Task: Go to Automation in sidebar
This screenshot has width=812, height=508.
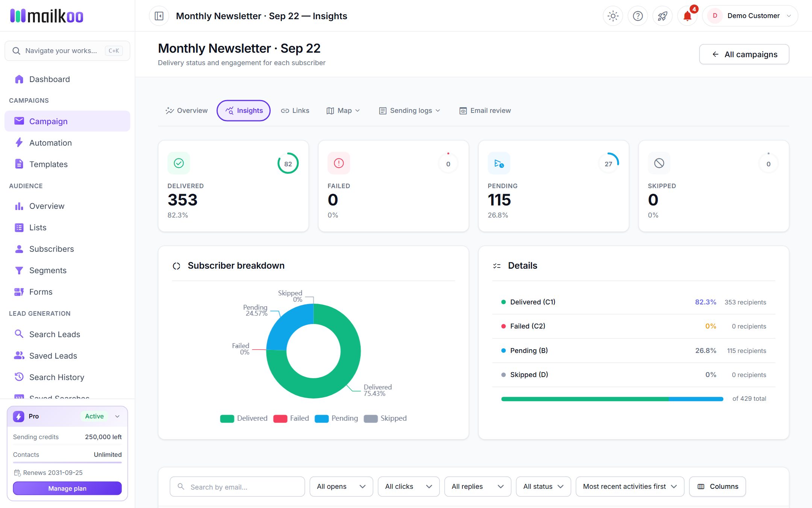Action: point(67,143)
